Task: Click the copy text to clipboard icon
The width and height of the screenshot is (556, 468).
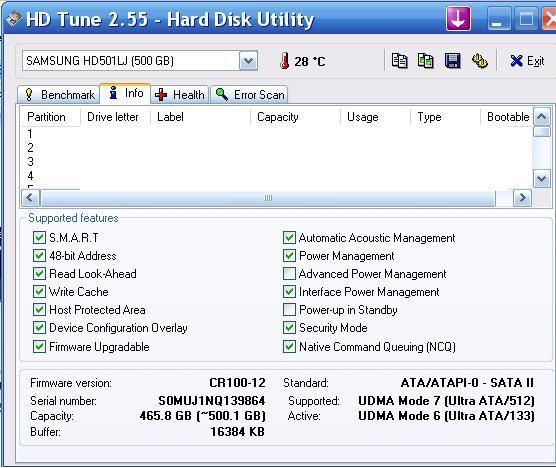Action: [x=399, y=61]
